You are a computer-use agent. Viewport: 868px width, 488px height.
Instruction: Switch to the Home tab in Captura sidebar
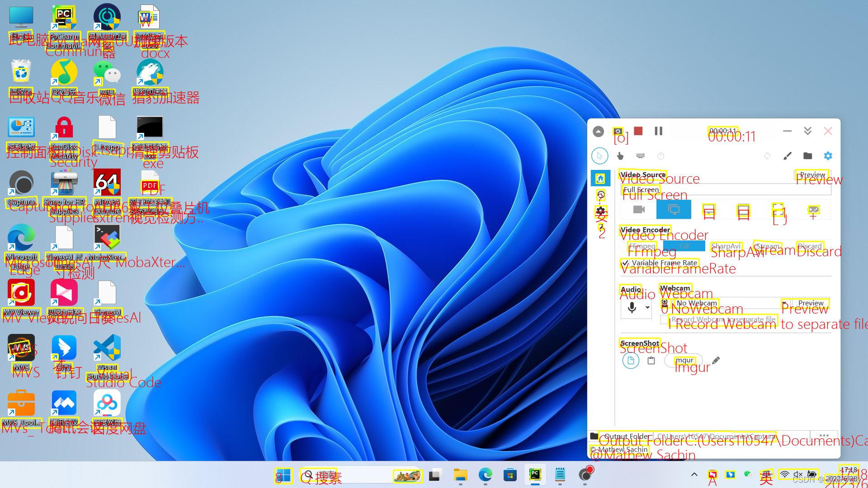600,178
